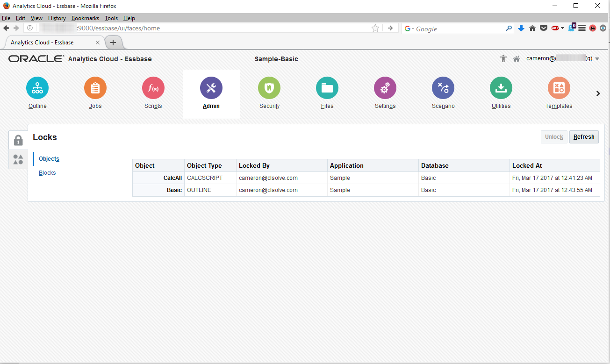
Task: Select the Admin wrench icon
Action: pos(211,88)
